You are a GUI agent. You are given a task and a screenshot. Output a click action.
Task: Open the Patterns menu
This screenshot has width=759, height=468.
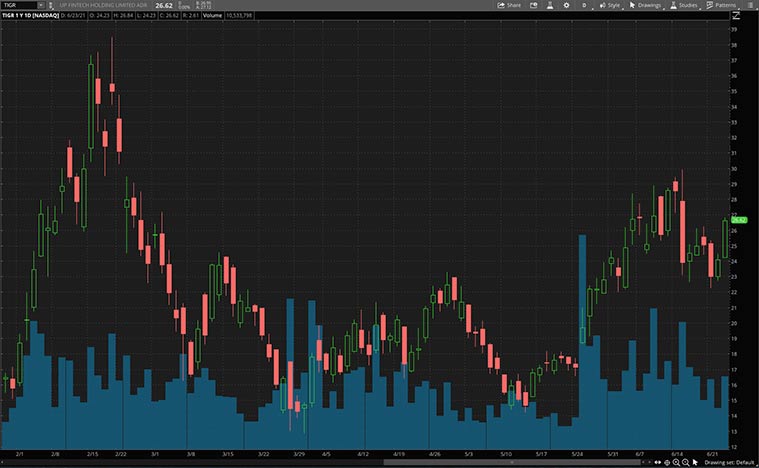pyautogui.click(x=721, y=5)
